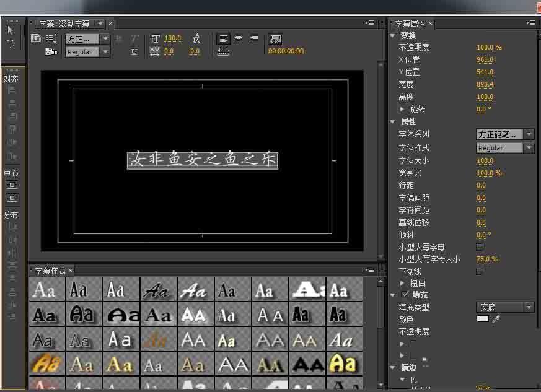The image size is (541, 392).
Task: Expand the 扭曲 distort section
Action: click(402, 283)
